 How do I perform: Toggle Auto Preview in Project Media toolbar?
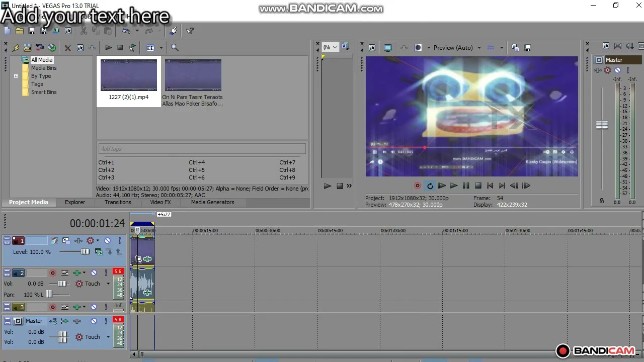point(132,48)
